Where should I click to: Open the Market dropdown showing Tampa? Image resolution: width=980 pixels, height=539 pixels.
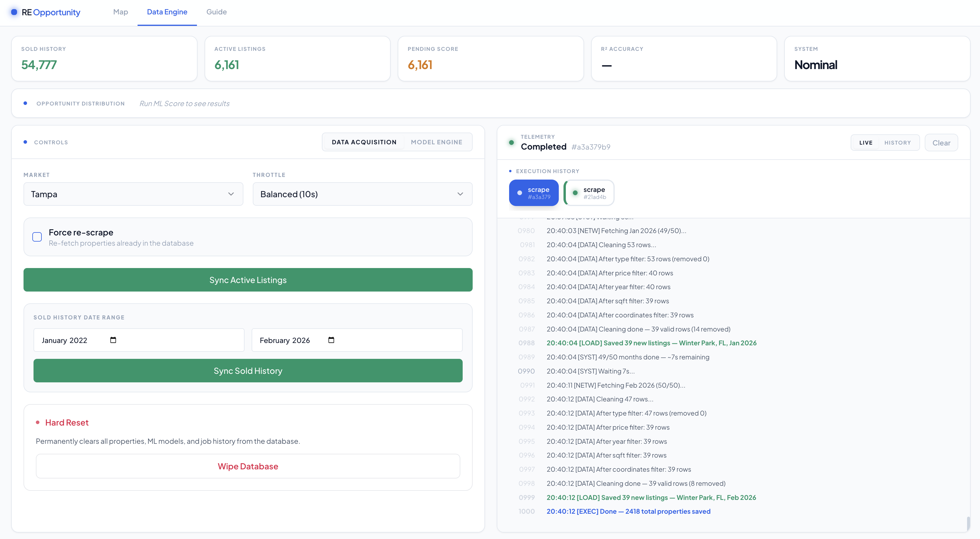point(133,194)
